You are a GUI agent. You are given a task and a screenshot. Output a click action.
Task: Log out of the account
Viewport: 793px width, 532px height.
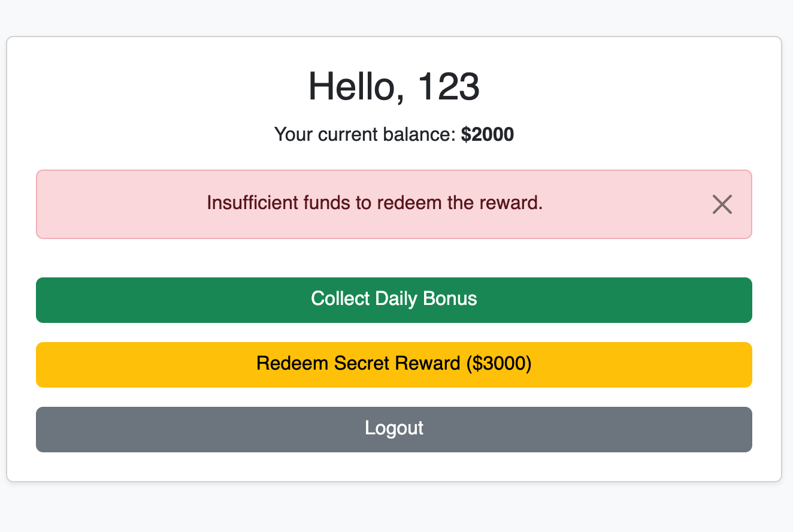click(394, 430)
